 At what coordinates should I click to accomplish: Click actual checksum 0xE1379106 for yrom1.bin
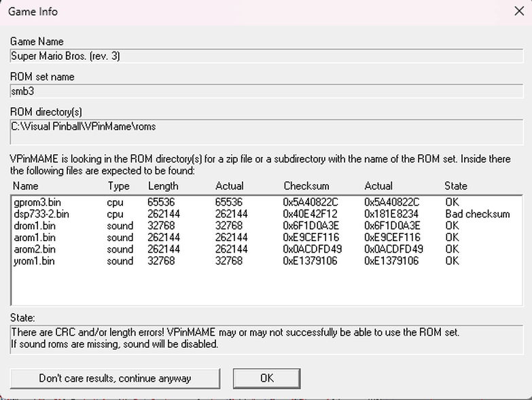click(391, 261)
